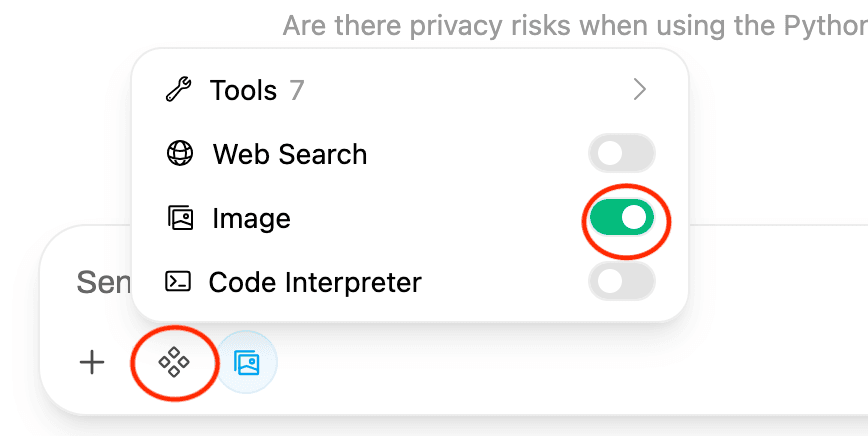Select the Web Search menu label
Screen dimensions: 868x436
290,154
